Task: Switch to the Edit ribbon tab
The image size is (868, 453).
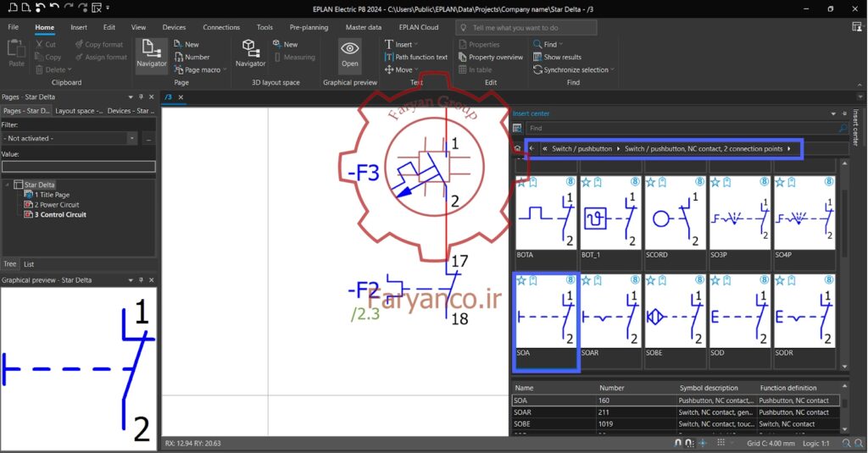Action: point(109,27)
